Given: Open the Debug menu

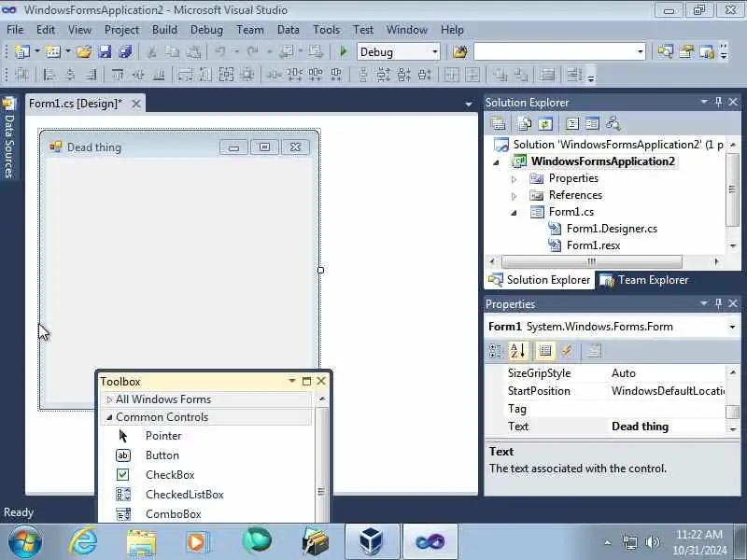Looking at the screenshot, I should pos(206,30).
